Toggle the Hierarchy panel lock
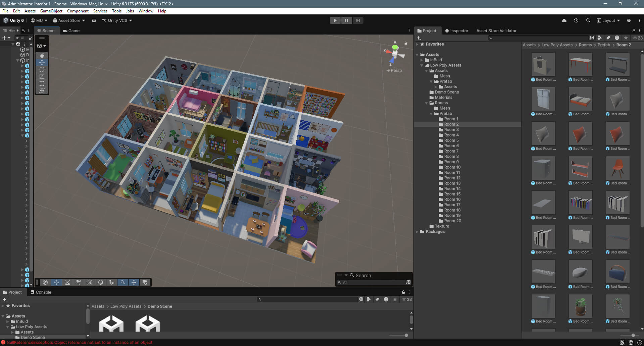 coord(23,31)
